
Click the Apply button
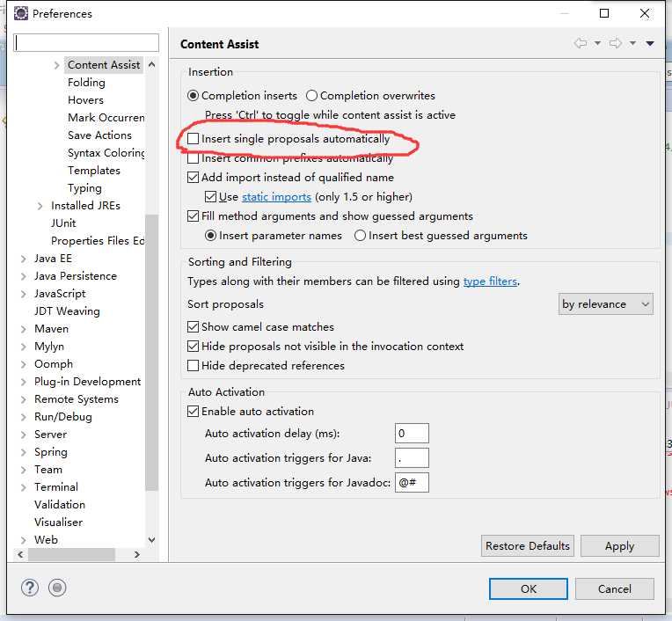619,545
